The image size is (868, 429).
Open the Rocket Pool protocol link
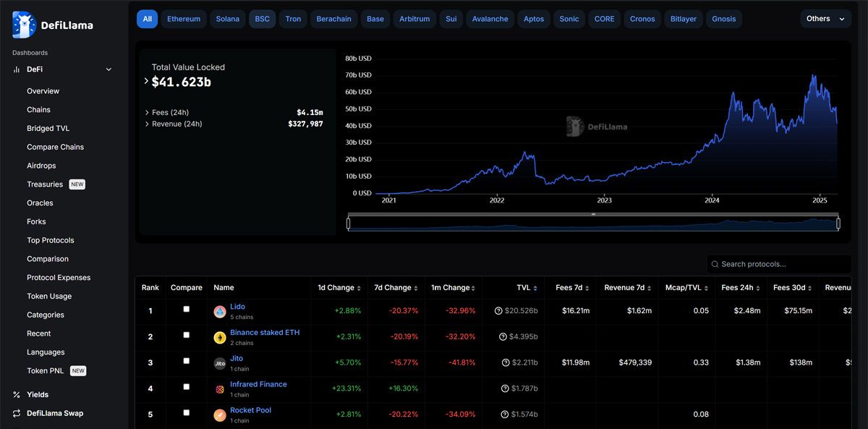pos(251,410)
